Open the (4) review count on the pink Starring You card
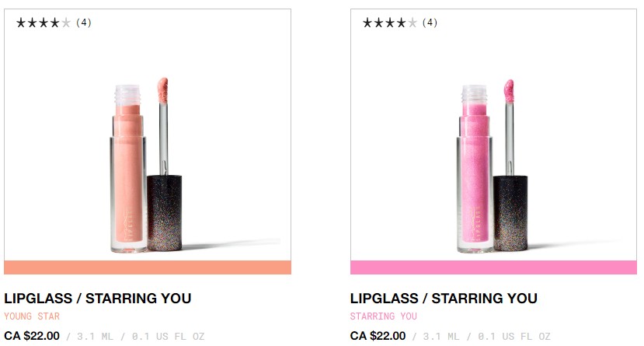Viewport: 644px width, 346px height. point(430,23)
